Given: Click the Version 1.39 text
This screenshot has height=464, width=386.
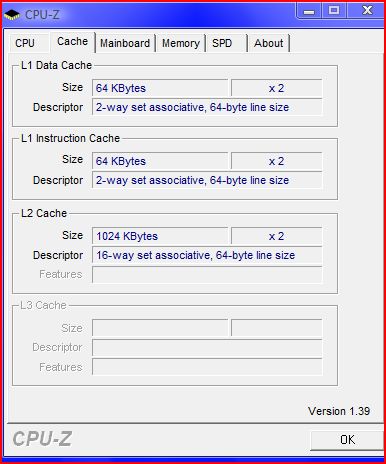Looking at the screenshot, I should coord(339,411).
